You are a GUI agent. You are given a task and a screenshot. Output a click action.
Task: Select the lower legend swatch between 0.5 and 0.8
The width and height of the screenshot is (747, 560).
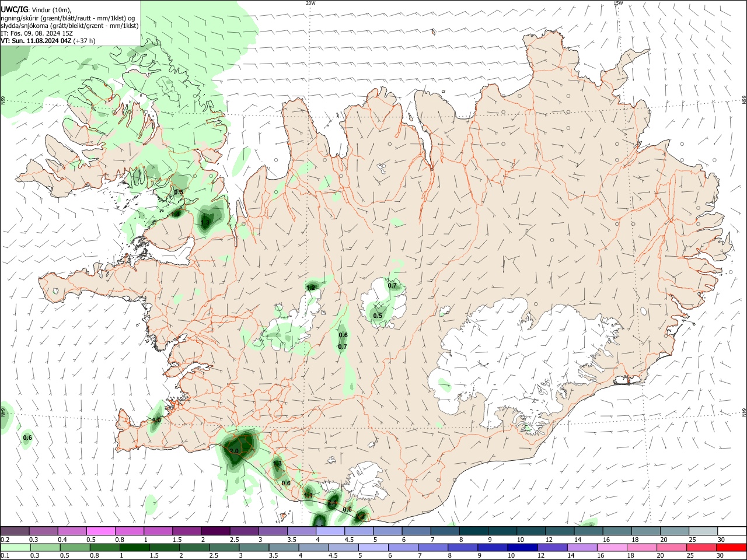75,547
